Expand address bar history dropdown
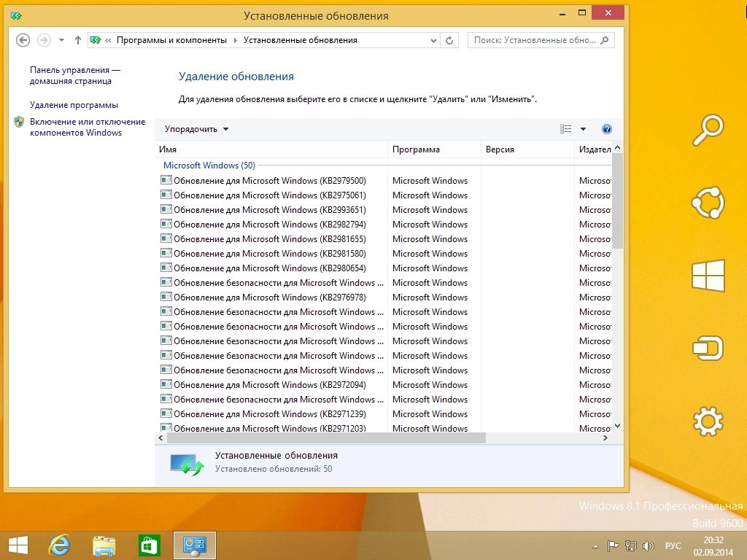The height and width of the screenshot is (560, 747). coord(433,41)
